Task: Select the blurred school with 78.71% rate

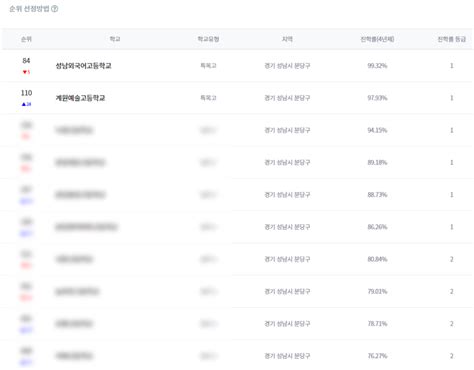Action: click(74, 324)
